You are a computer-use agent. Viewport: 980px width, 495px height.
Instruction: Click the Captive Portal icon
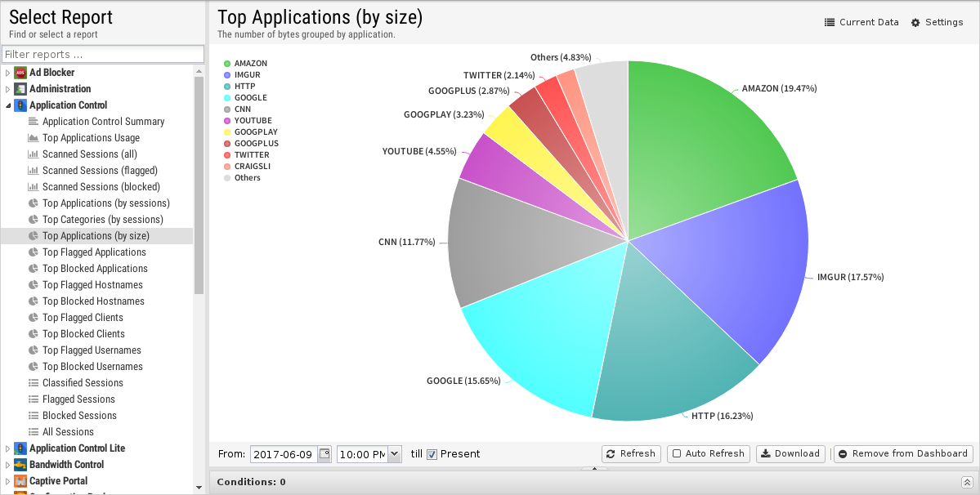(x=20, y=480)
